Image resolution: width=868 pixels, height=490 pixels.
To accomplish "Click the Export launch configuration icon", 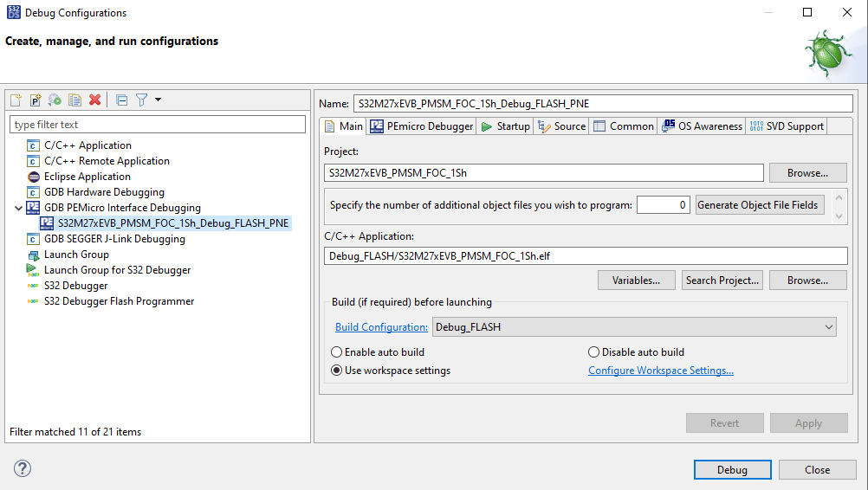I will 55,100.
